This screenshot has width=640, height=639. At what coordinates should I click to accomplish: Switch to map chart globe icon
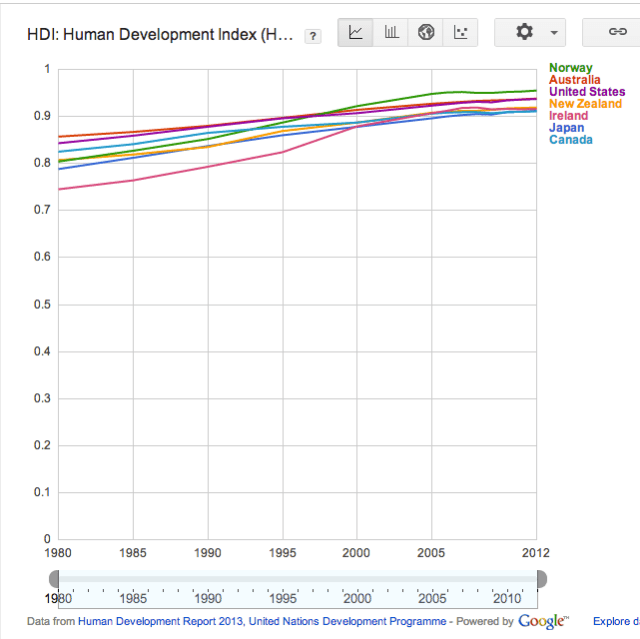(x=426, y=32)
